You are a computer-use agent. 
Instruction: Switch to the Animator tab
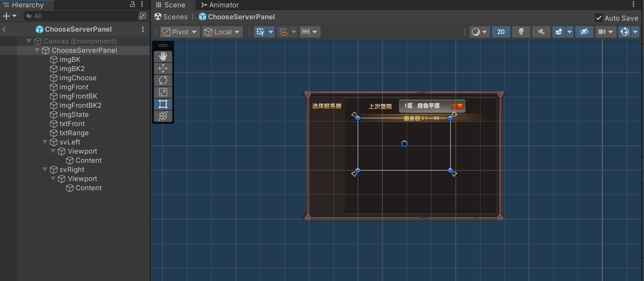pos(220,5)
